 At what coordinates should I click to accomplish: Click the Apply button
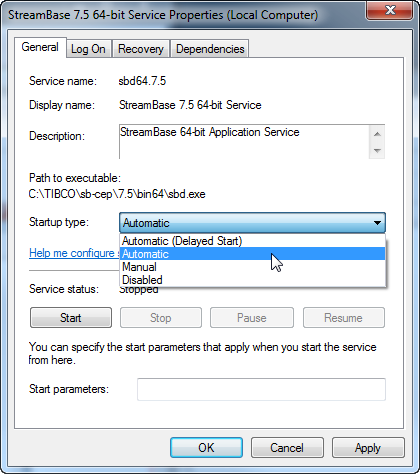(368, 448)
